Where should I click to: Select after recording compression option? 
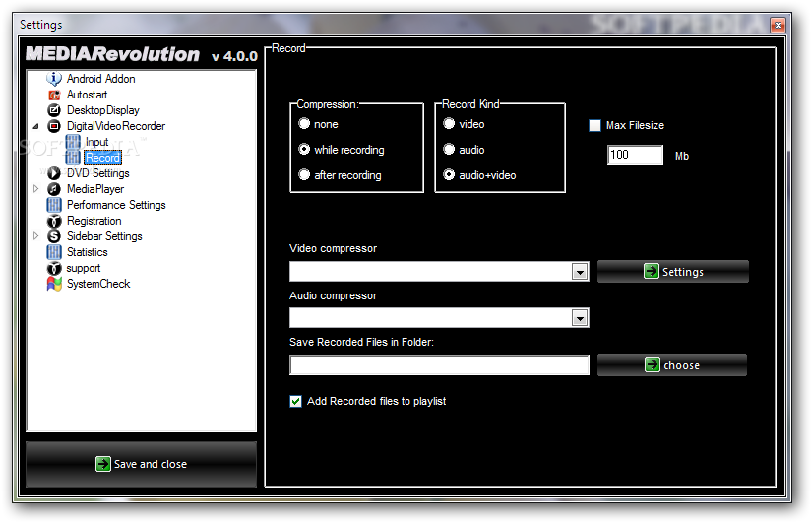304,175
